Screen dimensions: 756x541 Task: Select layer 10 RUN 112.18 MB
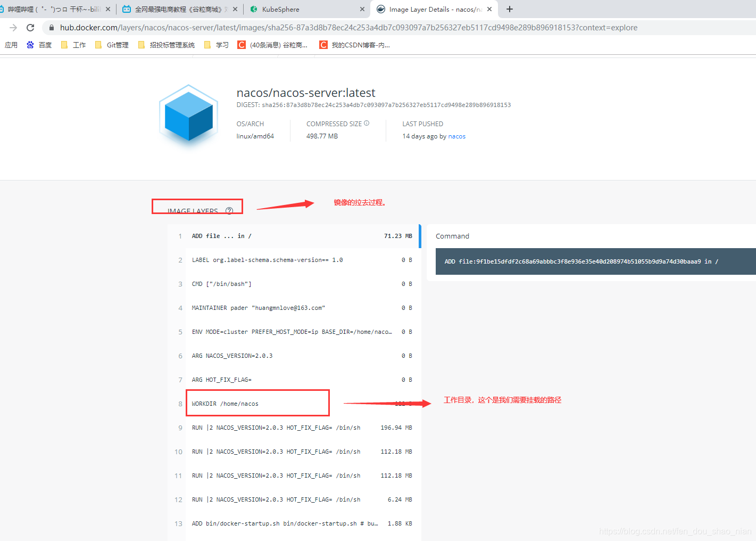coord(294,452)
